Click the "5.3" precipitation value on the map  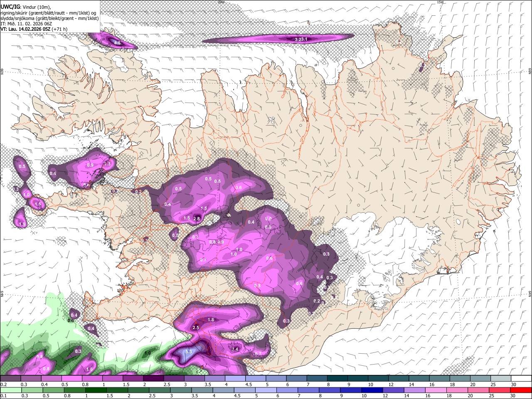(x=188, y=352)
